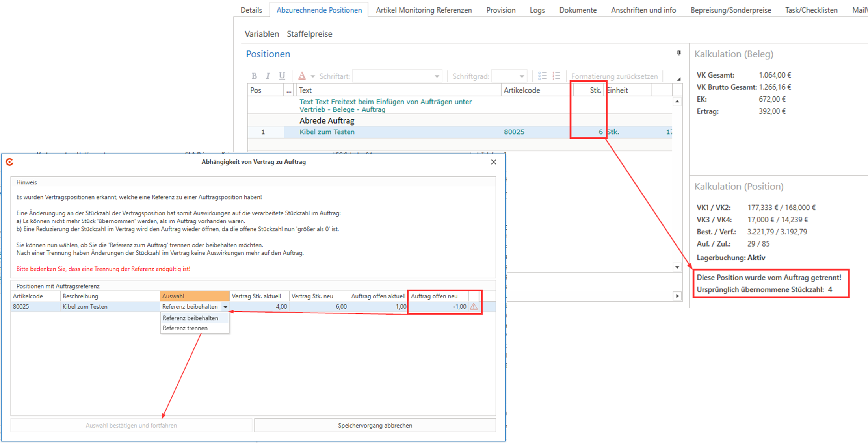Open the Logs tab
The width and height of the screenshot is (868, 443).
(537, 10)
